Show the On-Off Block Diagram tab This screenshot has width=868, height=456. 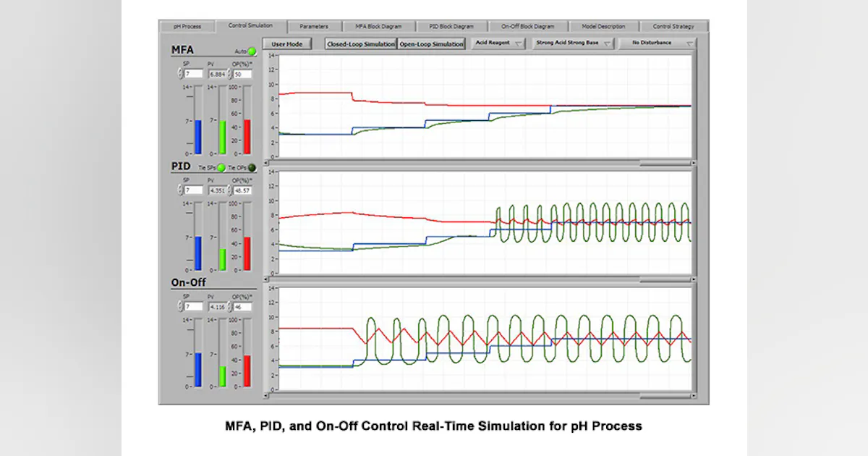pos(528,27)
